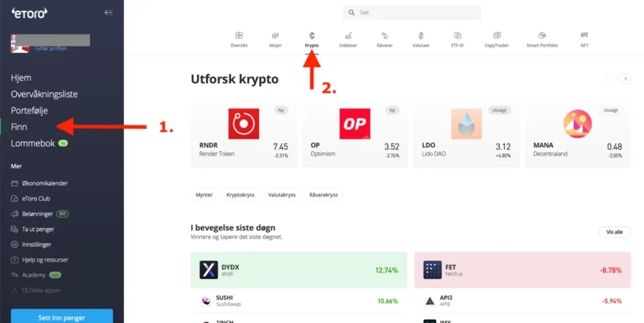Viewport: 644px width, 323px height.
Task: Show next crypto cards with right chevron
Action: coord(626,79)
